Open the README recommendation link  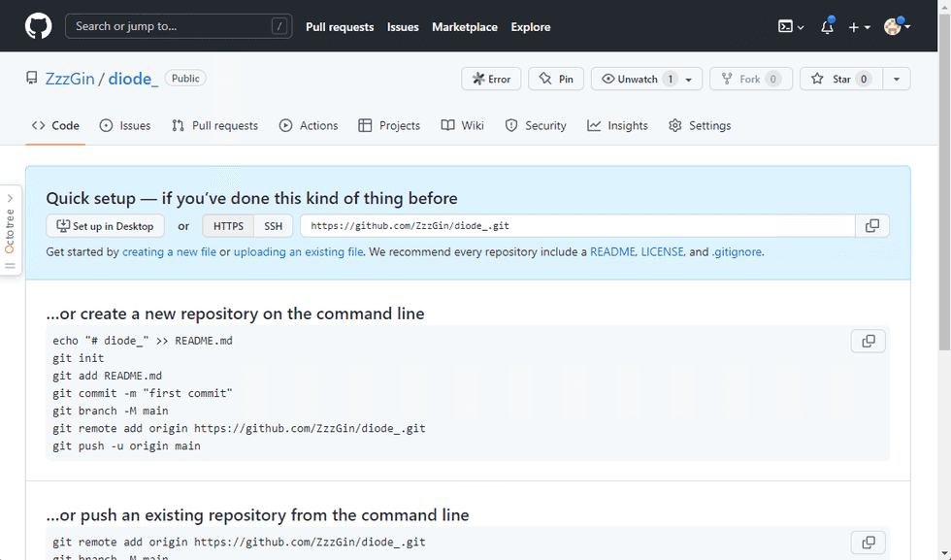[612, 251]
